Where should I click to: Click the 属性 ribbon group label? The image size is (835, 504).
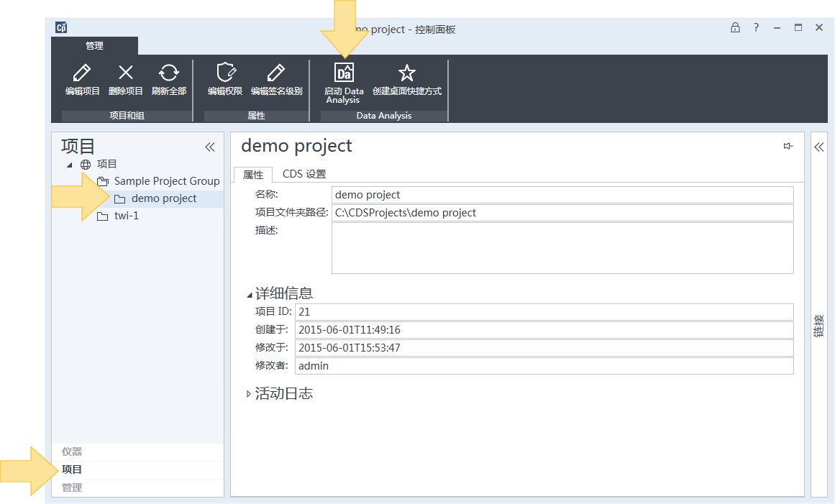(x=256, y=116)
